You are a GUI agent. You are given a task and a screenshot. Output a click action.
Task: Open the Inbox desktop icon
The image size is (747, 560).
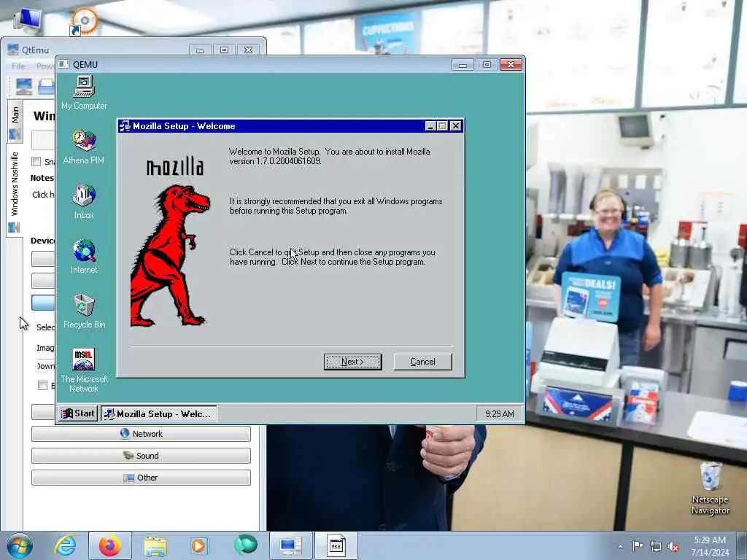coord(84,201)
